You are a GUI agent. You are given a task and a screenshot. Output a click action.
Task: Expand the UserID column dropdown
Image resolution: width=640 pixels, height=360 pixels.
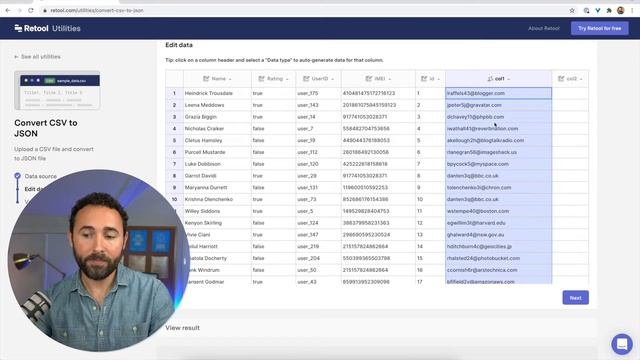(x=333, y=79)
